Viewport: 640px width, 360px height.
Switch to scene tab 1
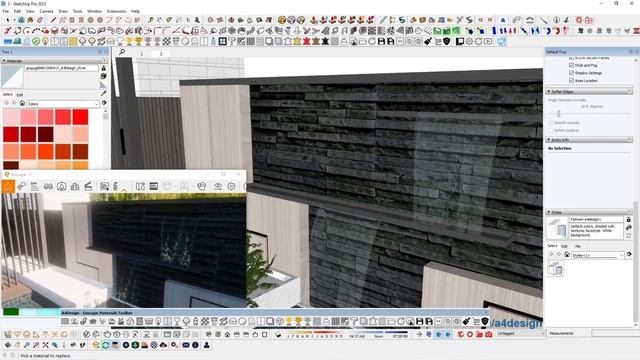click(x=142, y=54)
